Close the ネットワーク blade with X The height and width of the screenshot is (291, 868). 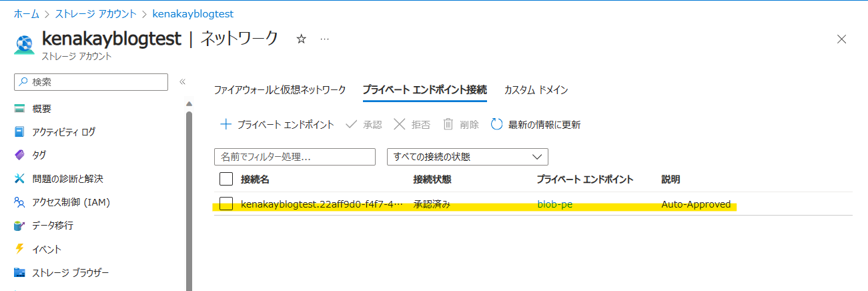click(x=842, y=39)
